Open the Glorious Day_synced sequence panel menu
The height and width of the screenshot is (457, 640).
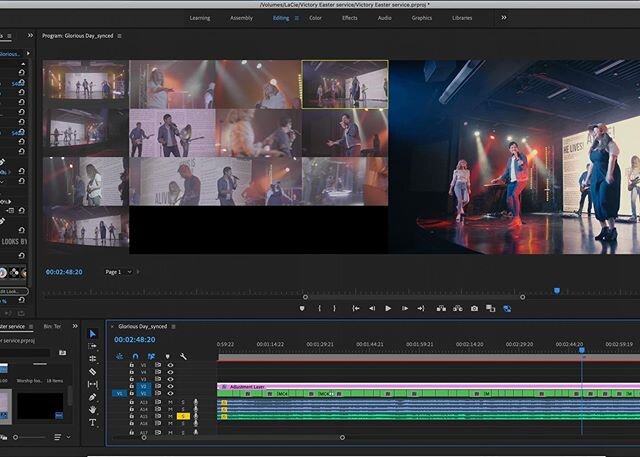(x=174, y=326)
